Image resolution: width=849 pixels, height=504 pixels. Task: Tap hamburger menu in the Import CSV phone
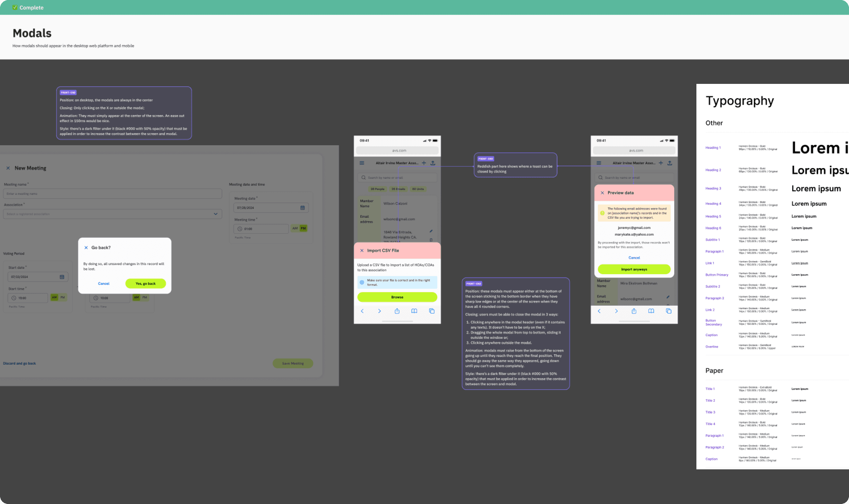coord(362,163)
